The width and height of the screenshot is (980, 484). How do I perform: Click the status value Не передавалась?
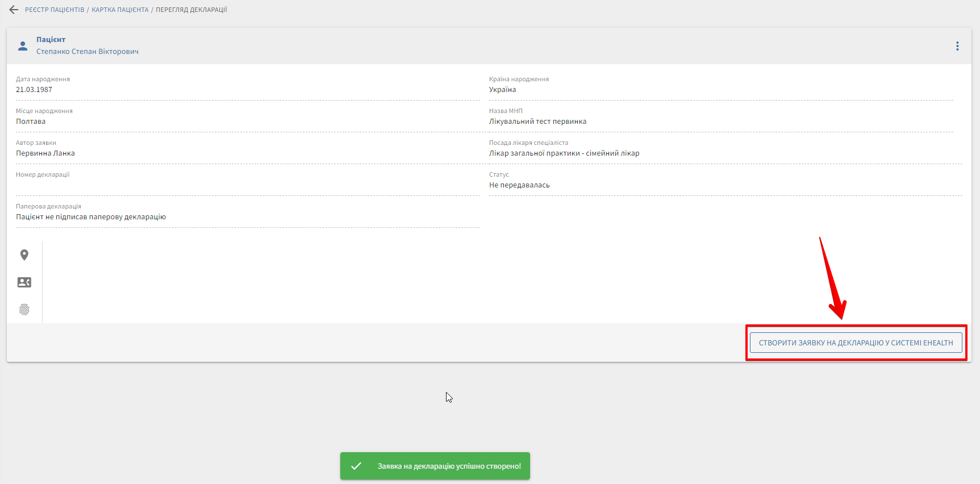[519, 185]
